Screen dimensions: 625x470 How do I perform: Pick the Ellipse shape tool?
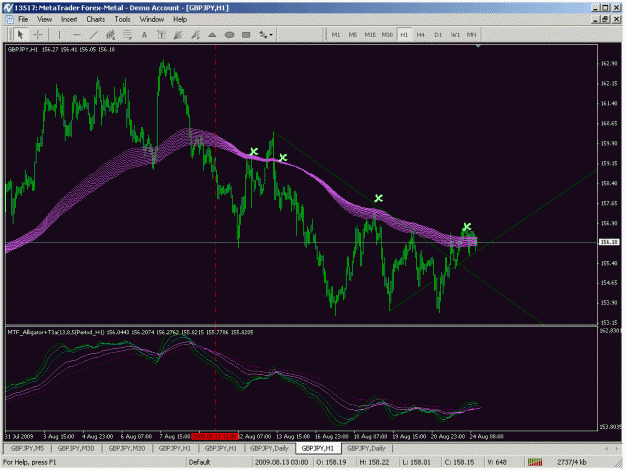[229, 35]
